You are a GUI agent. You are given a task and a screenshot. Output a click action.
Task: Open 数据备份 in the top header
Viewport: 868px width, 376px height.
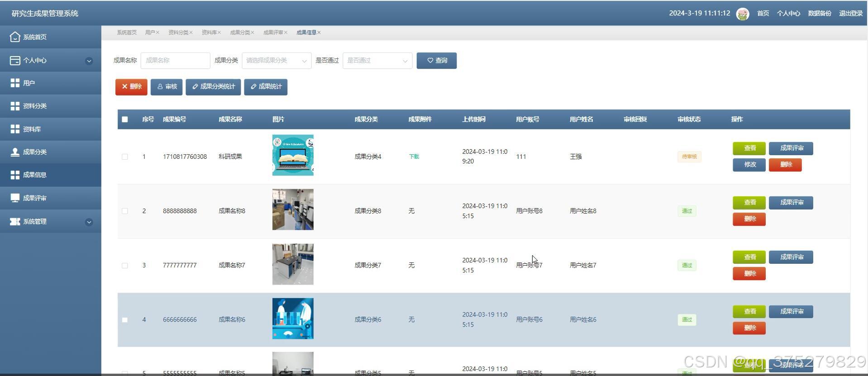click(820, 14)
